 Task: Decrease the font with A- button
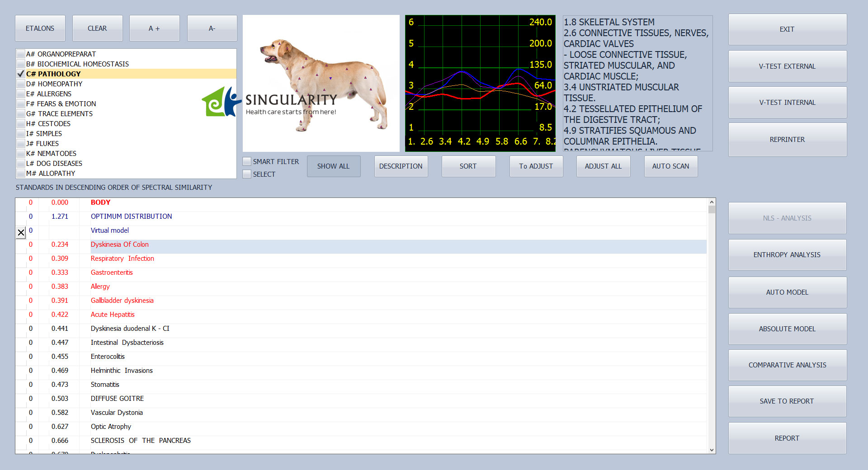click(x=212, y=28)
